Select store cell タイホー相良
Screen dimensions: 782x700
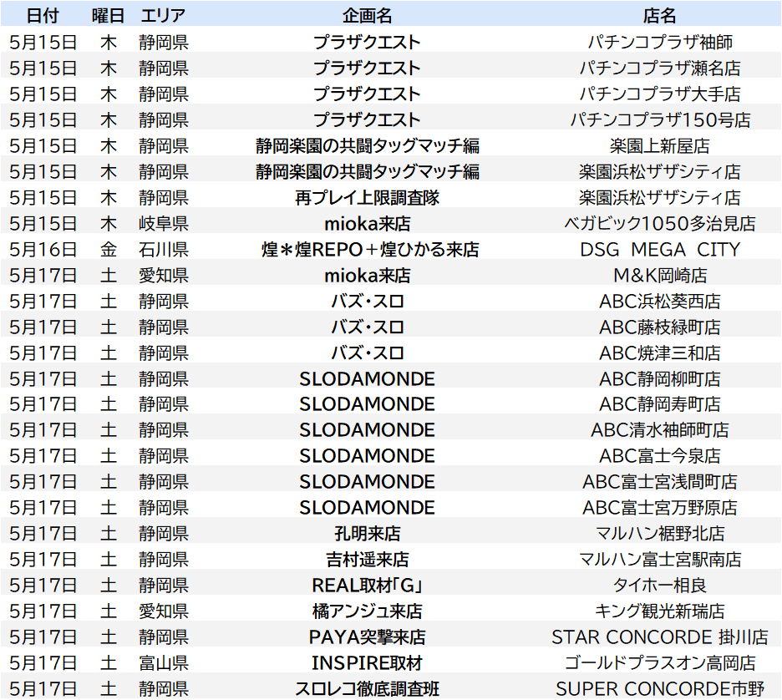coord(660,586)
